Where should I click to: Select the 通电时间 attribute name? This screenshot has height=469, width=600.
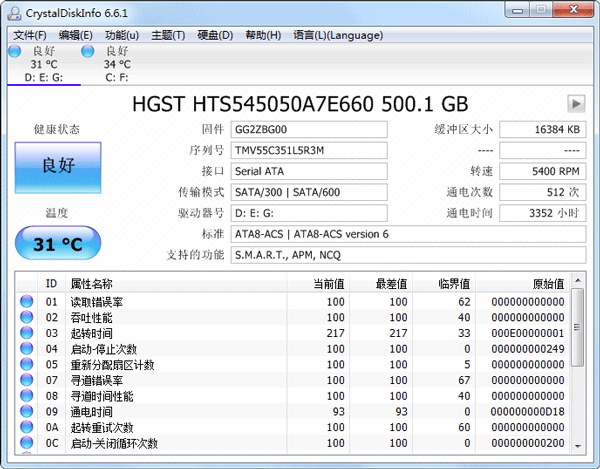pyautogui.click(x=91, y=412)
